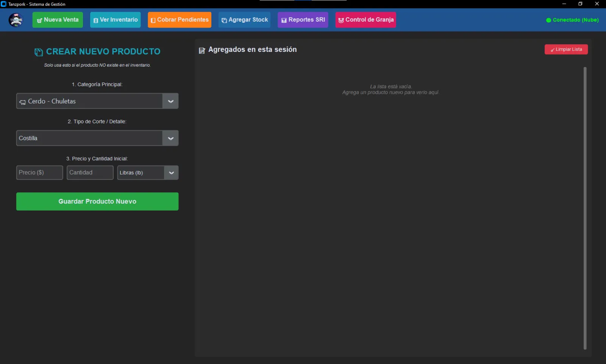Click the Tanzpork app icon in title bar
Image resolution: width=606 pixels, height=364 pixels.
click(4, 4)
